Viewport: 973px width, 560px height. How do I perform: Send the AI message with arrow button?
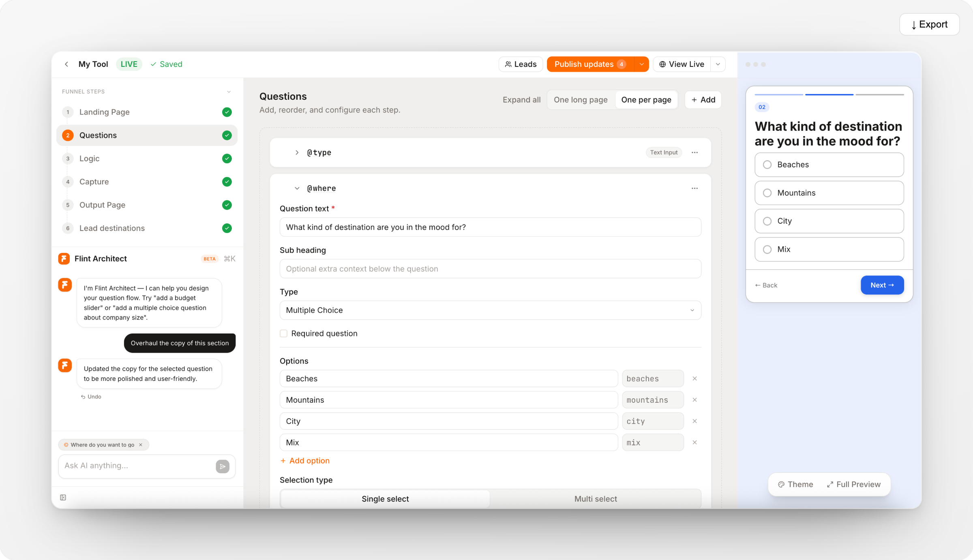(223, 466)
